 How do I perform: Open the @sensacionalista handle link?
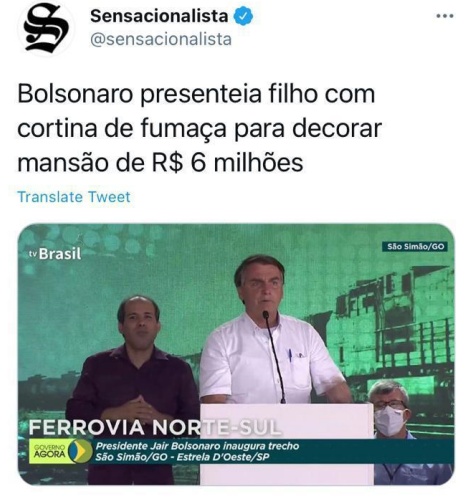tap(161, 39)
